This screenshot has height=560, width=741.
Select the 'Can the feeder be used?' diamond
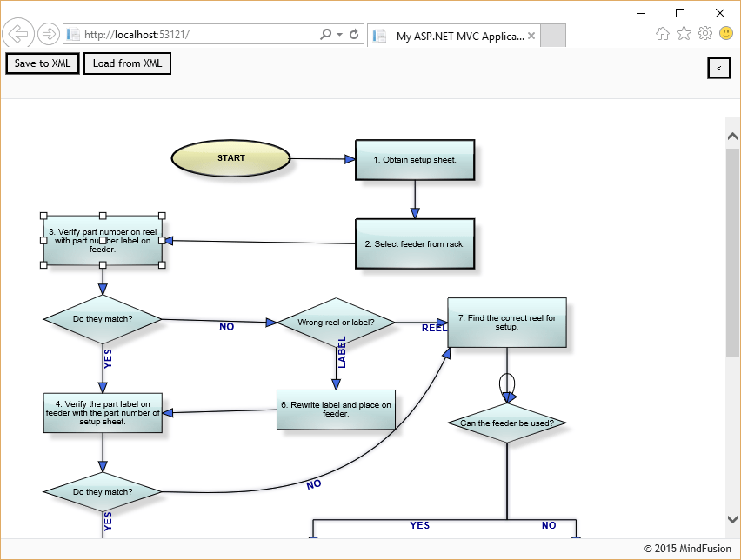click(x=507, y=423)
